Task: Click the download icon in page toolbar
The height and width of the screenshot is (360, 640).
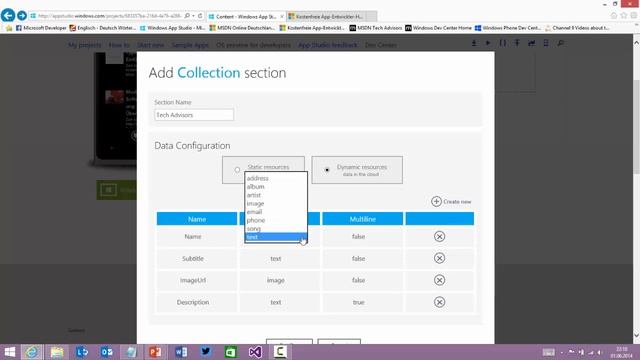Action: pos(474,43)
